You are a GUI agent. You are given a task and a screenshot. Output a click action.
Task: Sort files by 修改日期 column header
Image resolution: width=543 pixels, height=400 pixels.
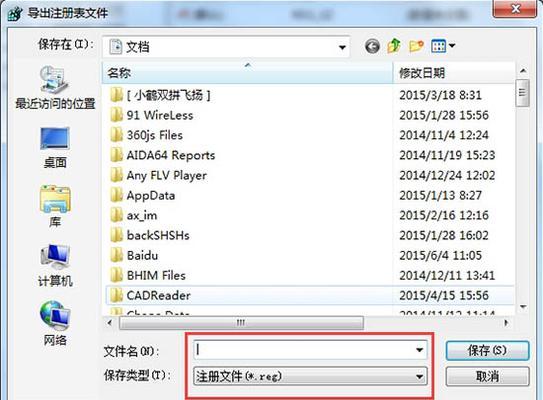(454, 73)
